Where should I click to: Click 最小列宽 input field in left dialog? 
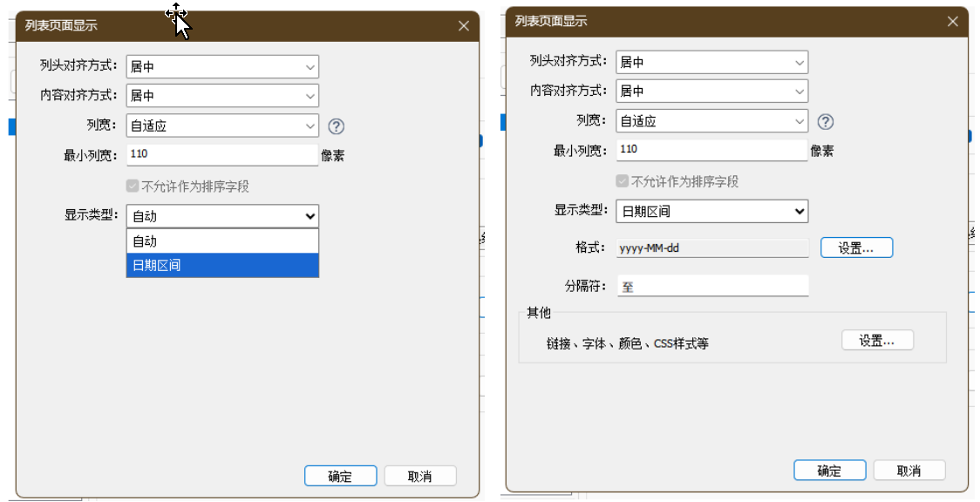(222, 155)
